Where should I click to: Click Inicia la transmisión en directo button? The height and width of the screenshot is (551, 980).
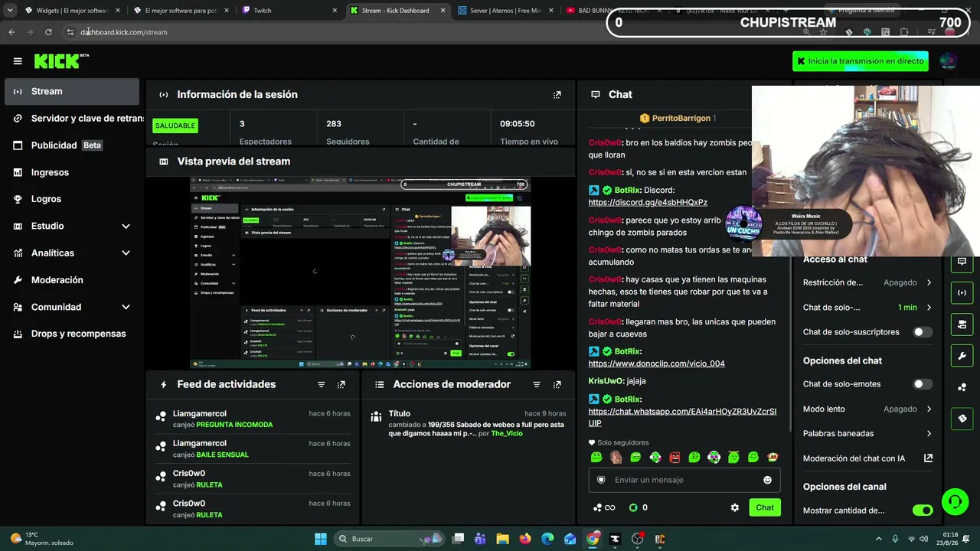coord(861,61)
